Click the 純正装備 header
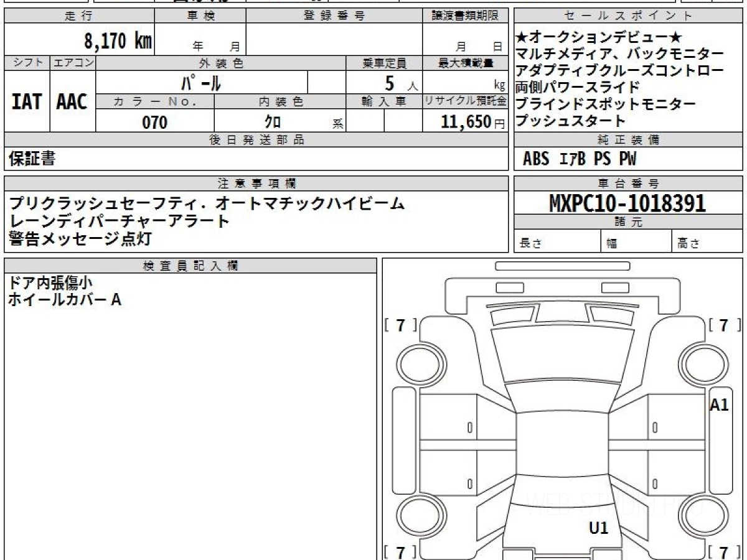747x560 pixels. [x=629, y=140]
